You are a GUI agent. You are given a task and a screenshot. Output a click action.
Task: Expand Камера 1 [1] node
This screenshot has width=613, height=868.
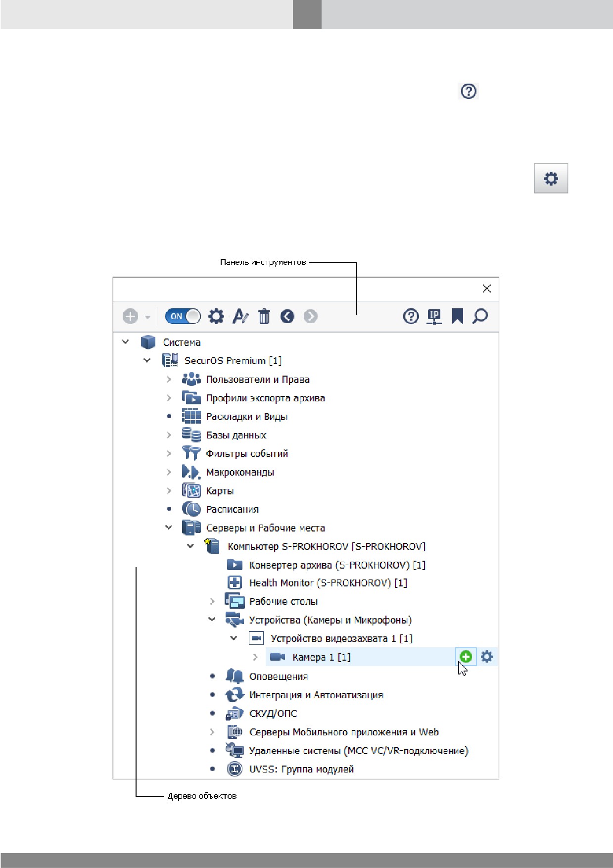pos(255,657)
